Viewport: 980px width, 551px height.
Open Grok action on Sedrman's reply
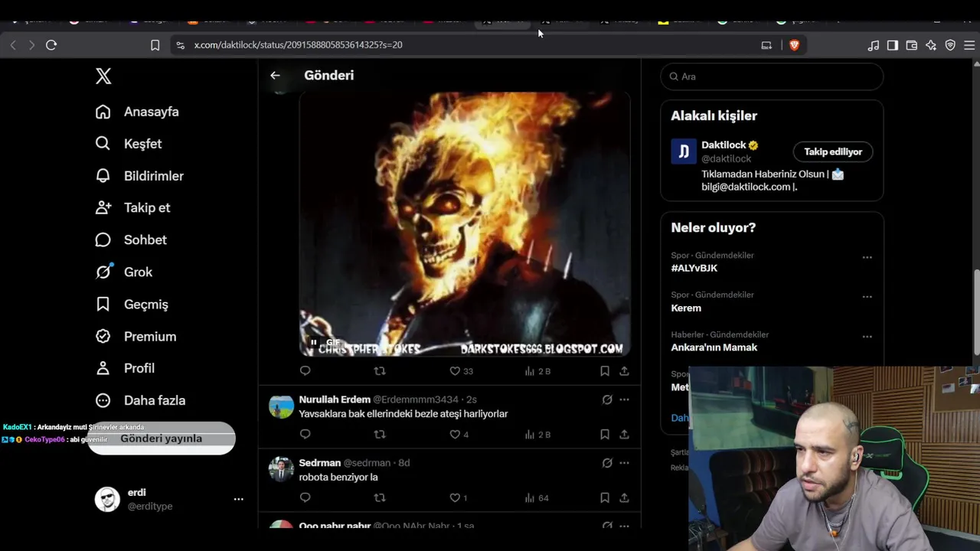pos(607,463)
